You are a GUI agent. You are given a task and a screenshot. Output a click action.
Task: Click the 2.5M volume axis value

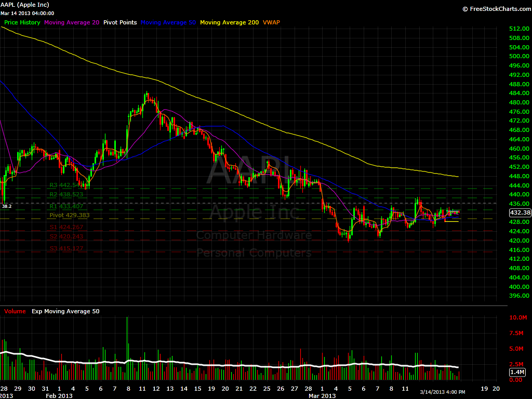(516, 364)
